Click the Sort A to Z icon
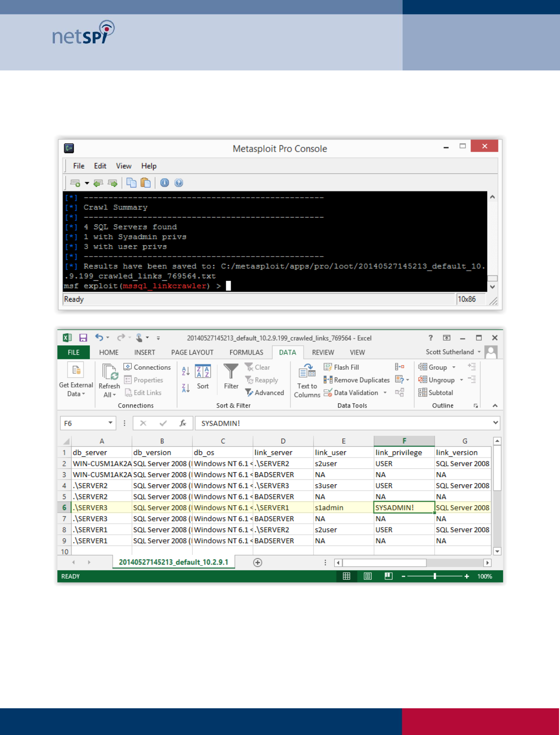 pyautogui.click(x=186, y=371)
